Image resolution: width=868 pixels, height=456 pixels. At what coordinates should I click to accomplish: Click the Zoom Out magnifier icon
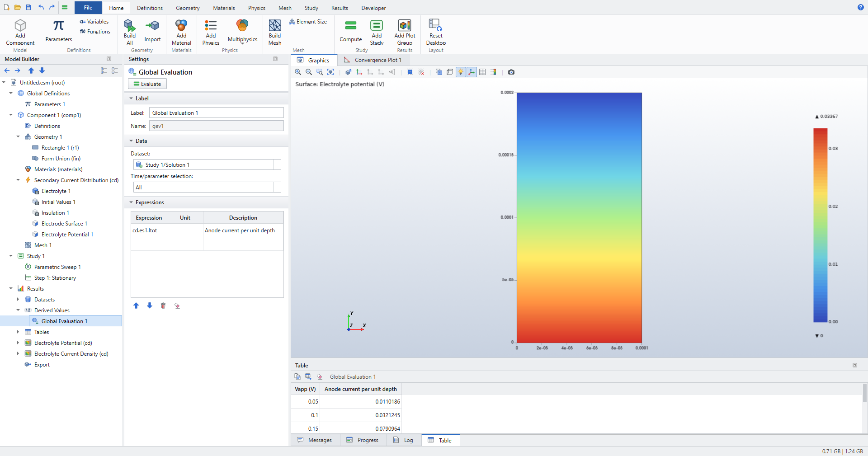pyautogui.click(x=309, y=72)
